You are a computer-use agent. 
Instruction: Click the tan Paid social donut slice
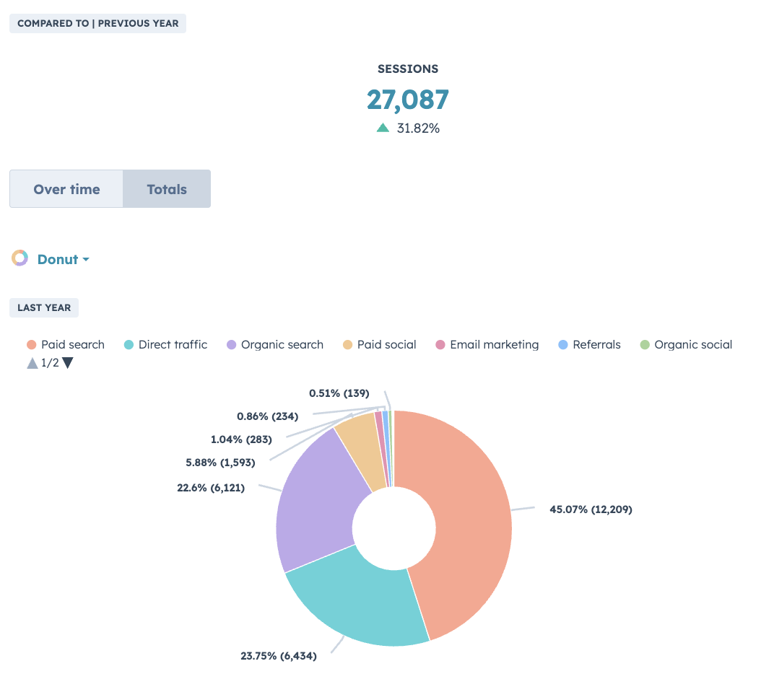coord(359,453)
